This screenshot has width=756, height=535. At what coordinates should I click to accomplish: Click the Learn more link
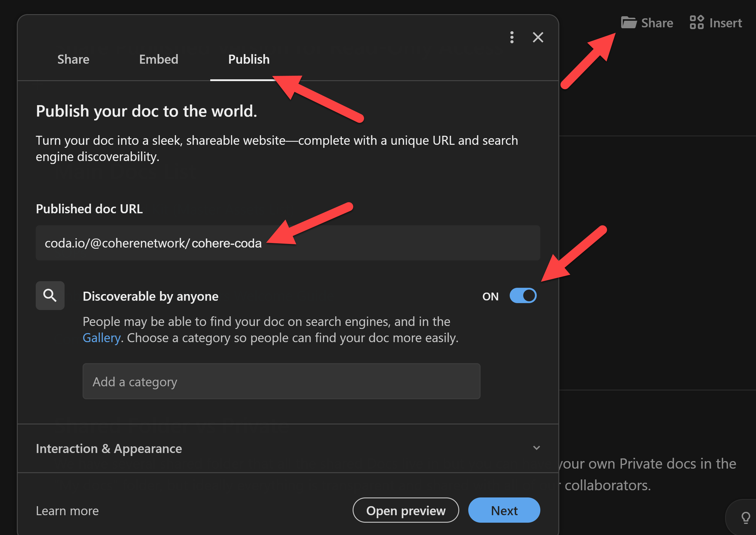click(x=67, y=511)
